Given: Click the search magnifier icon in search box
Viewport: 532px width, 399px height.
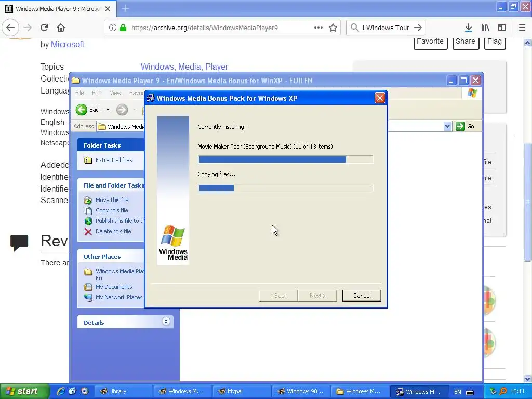Looking at the screenshot, I should (x=354, y=28).
